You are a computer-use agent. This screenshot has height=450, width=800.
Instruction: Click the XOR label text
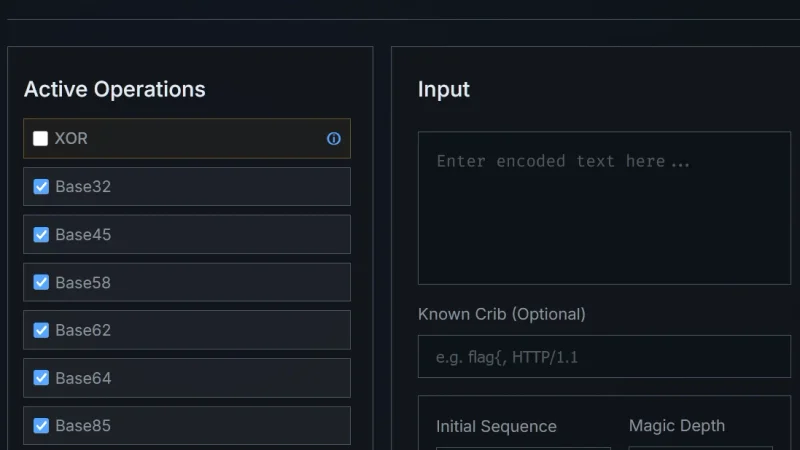coord(71,139)
